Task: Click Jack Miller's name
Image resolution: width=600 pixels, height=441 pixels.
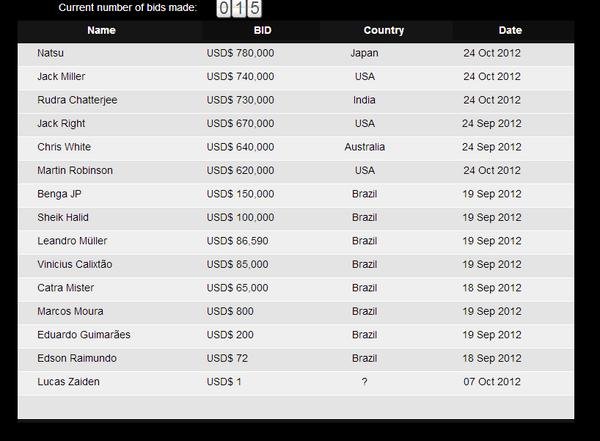Action: [61, 76]
